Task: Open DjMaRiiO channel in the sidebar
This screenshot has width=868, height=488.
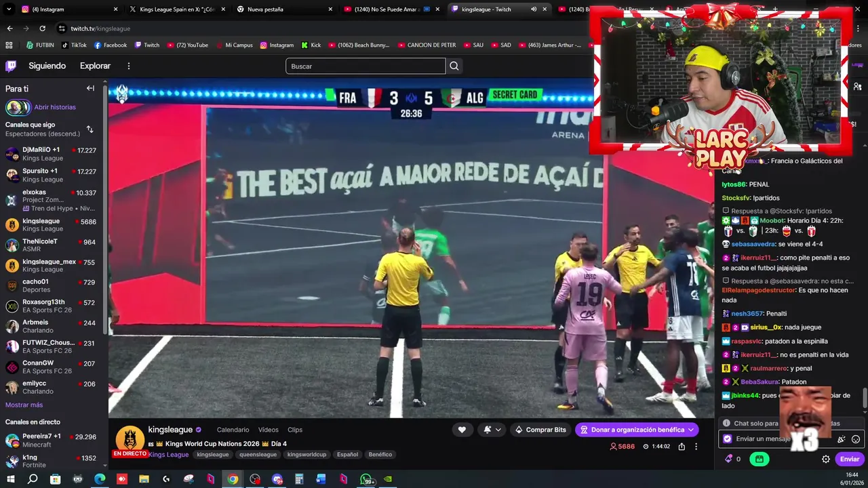Action: point(52,154)
